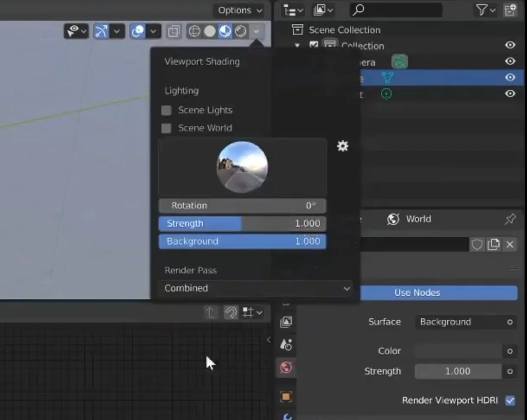Enable Scene World checkbox
The height and width of the screenshot is (420, 527).
click(x=166, y=128)
